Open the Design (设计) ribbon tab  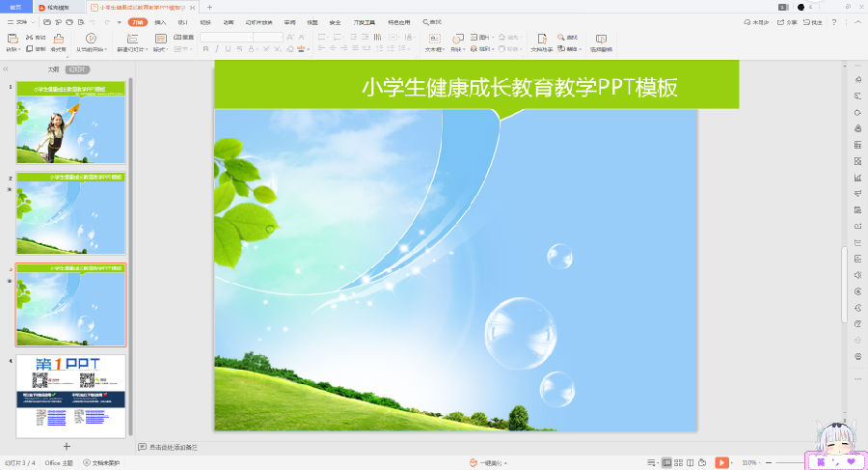(182, 22)
